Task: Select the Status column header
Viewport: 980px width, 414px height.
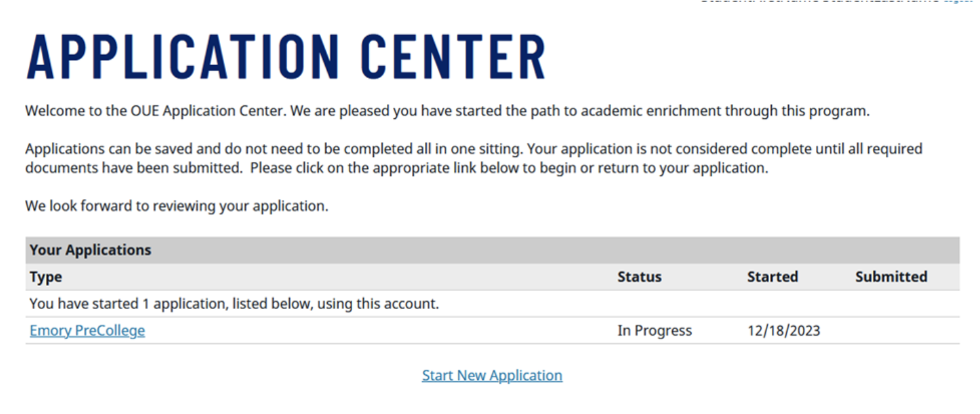Action: pyautogui.click(x=639, y=277)
